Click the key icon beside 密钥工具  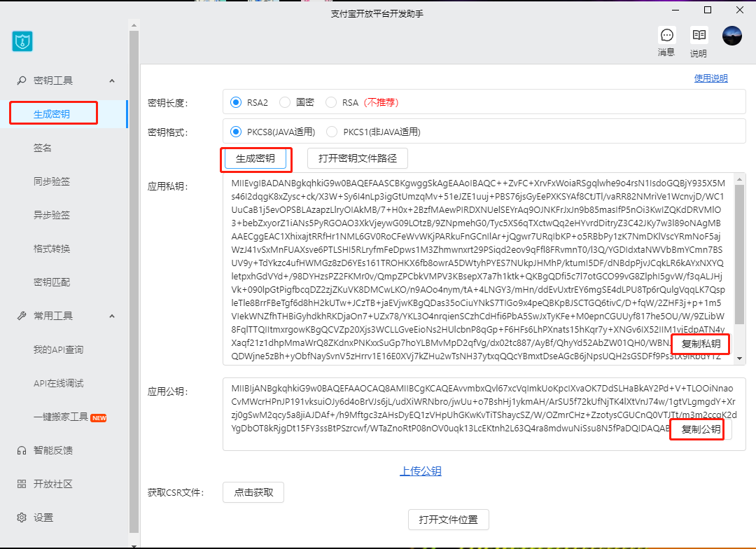[21, 81]
